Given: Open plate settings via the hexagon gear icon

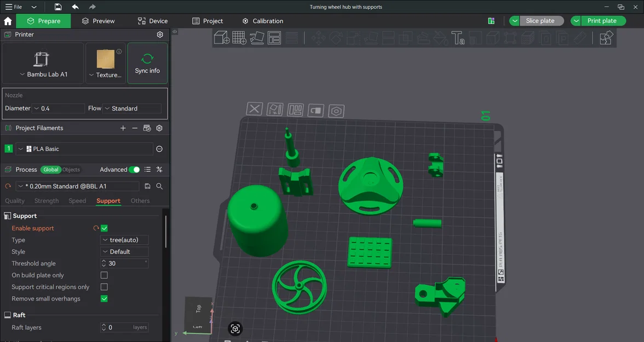Looking at the screenshot, I should [x=336, y=110].
